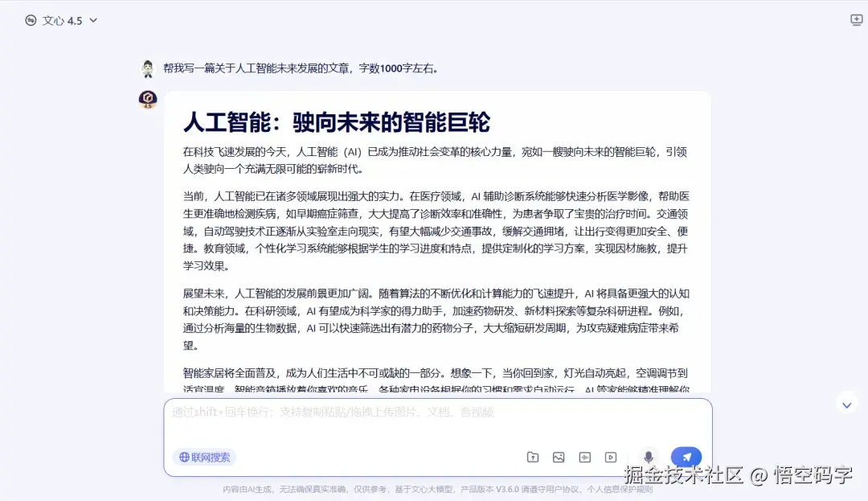The height and width of the screenshot is (501, 868).
Task: Click the ERNIE 4.5 assistant avatar
Action: tap(148, 98)
